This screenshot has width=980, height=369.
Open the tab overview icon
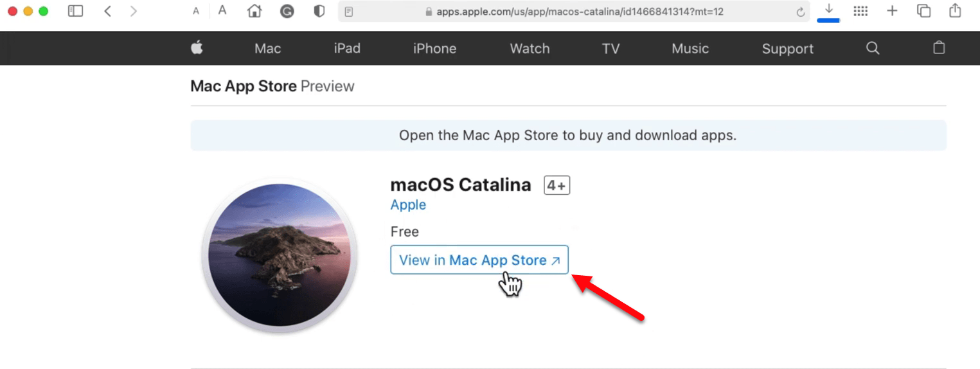pyautogui.click(x=924, y=11)
